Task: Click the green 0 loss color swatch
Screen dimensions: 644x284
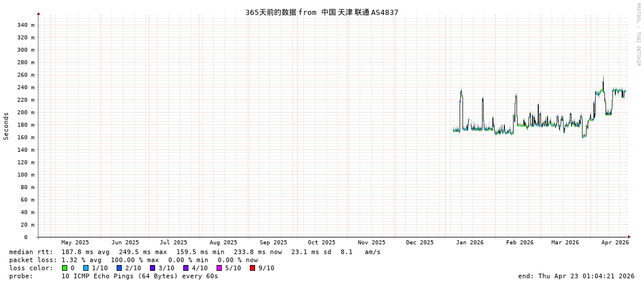Action: tap(65, 268)
